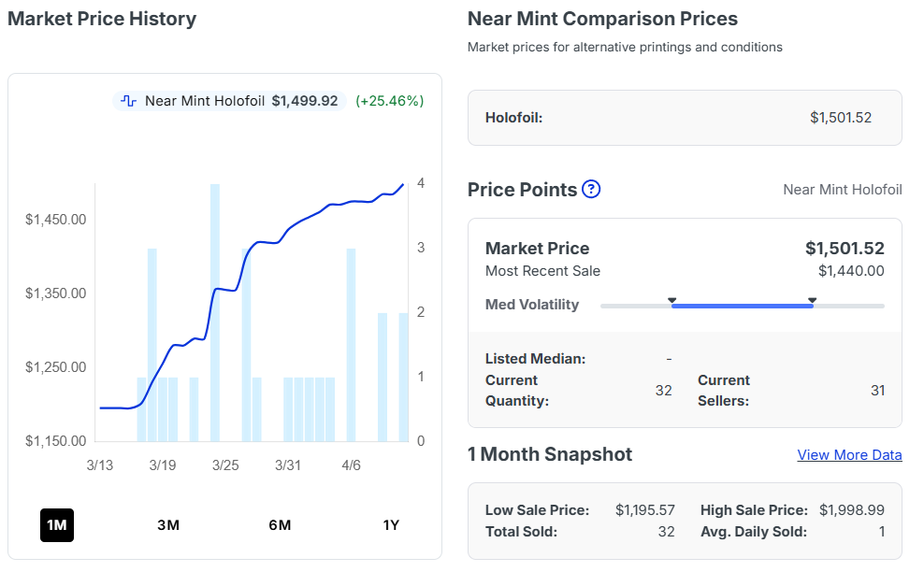This screenshot has width=924, height=572.
Task: Click the left volatility range triangle marker
Action: (x=671, y=300)
